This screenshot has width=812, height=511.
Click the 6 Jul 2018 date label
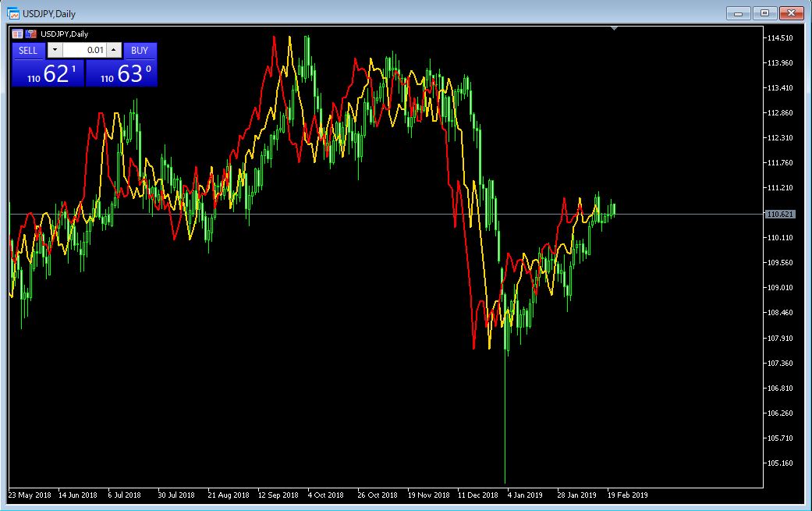[x=124, y=495]
